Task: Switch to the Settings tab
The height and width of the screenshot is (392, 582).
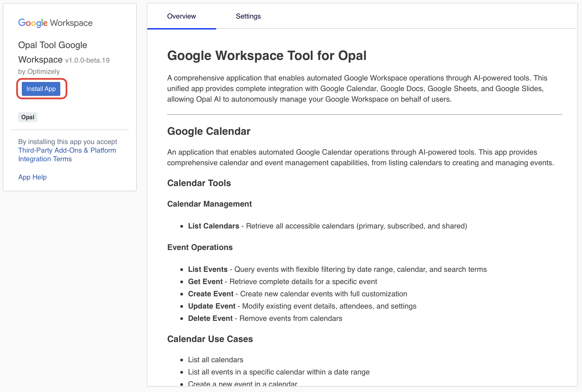Action: [248, 16]
